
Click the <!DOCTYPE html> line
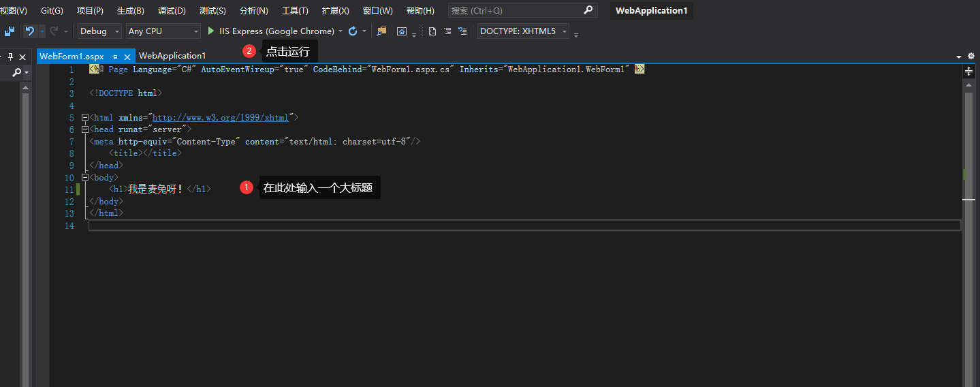[x=126, y=93]
